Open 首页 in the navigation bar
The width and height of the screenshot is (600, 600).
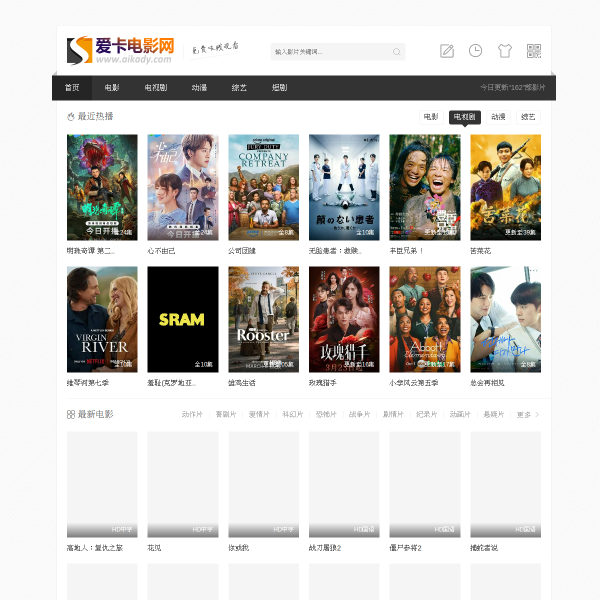pos(72,88)
